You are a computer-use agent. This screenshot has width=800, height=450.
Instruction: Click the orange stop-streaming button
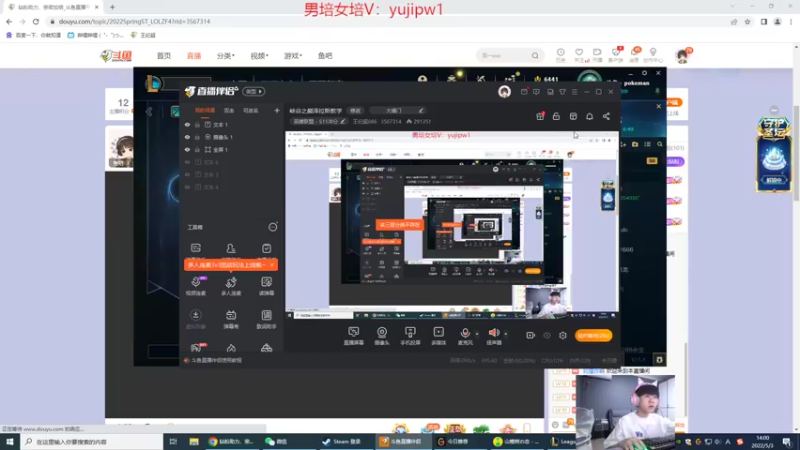coord(593,335)
